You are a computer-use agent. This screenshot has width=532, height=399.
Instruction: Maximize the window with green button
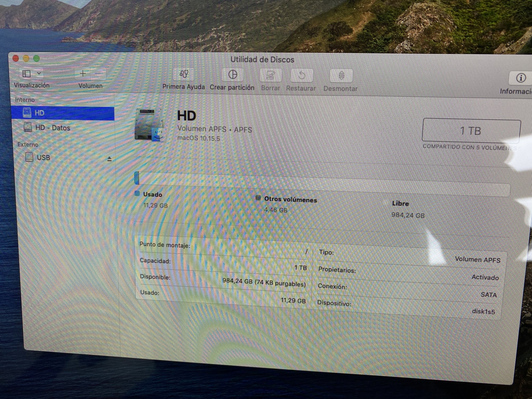[x=36, y=58]
